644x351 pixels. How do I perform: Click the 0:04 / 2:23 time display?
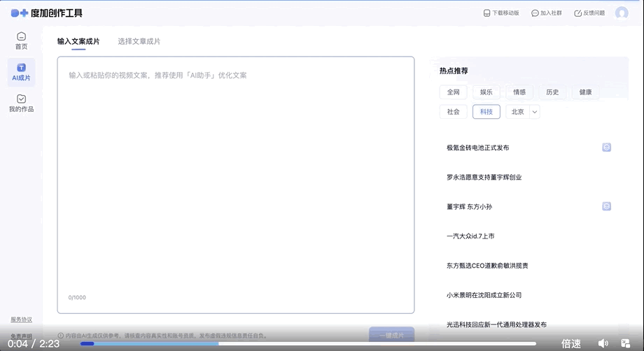pos(34,343)
